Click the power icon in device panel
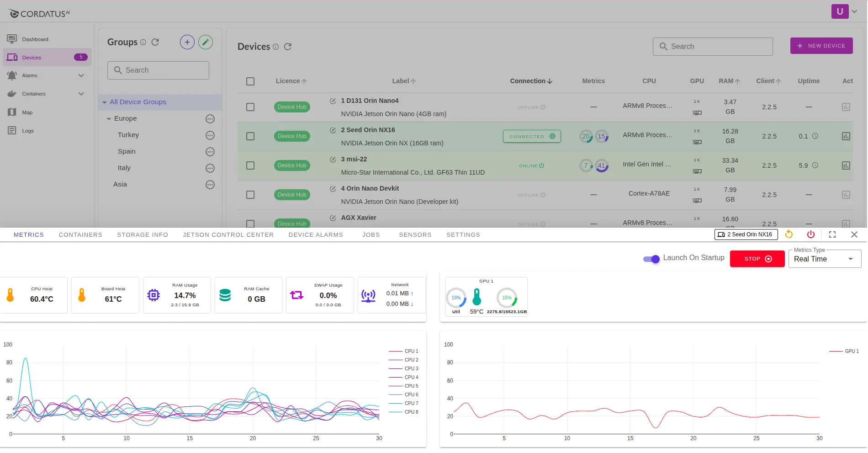868x453 pixels. click(810, 234)
